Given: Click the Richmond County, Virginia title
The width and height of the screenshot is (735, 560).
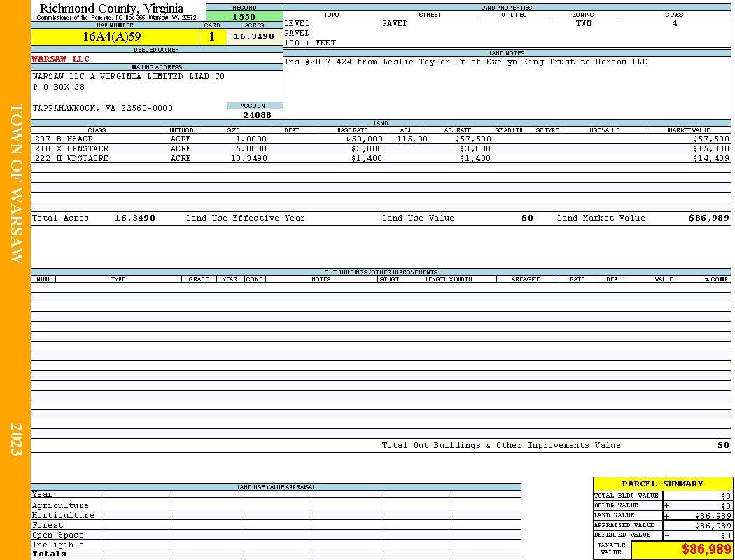Looking at the screenshot, I should pyautogui.click(x=111, y=8).
